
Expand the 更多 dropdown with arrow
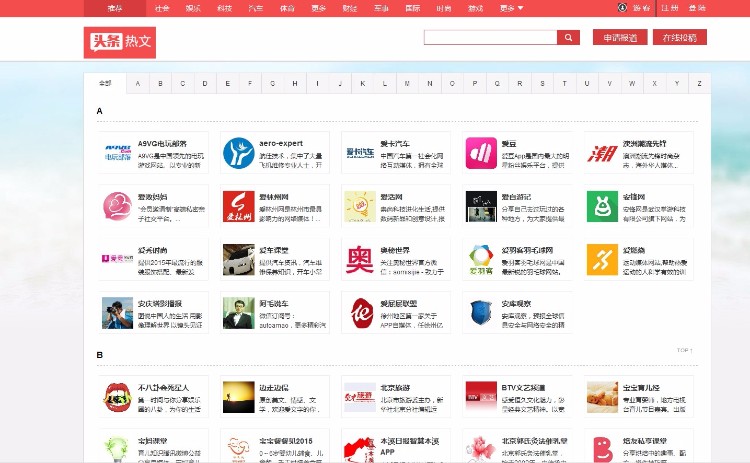pyautogui.click(x=511, y=8)
